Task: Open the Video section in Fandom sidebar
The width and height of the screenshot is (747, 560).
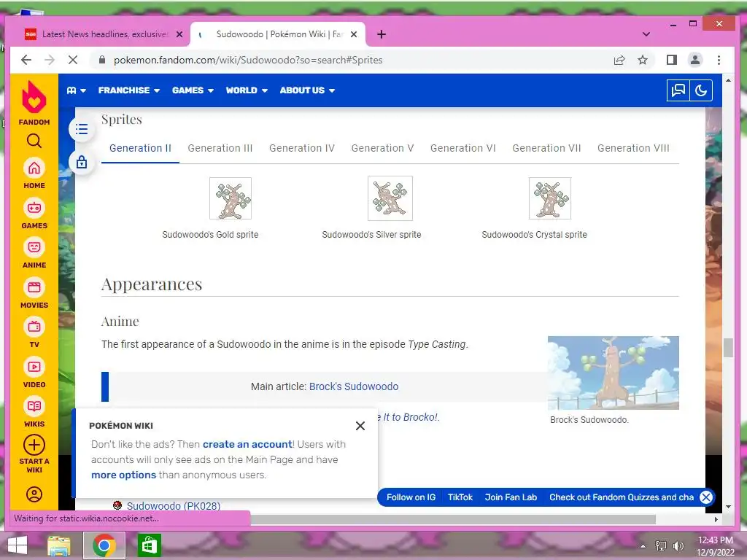Action: coord(34,373)
